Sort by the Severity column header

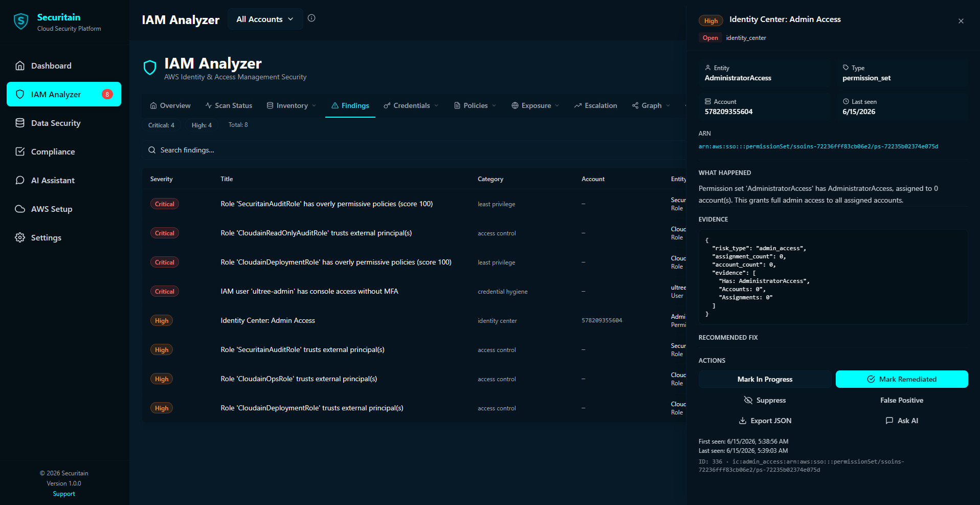point(162,179)
